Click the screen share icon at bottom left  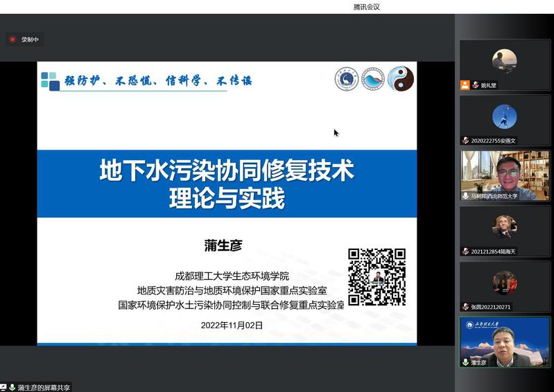point(3,387)
